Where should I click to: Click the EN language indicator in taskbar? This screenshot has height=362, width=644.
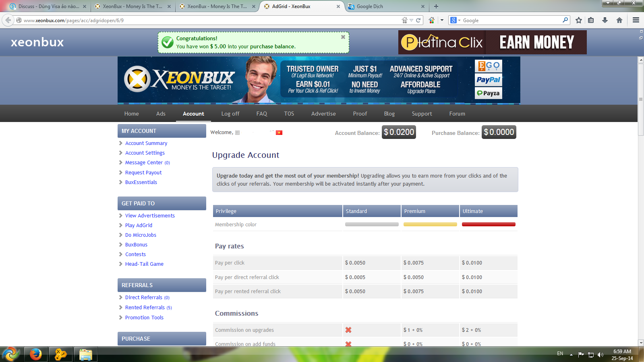point(560,354)
